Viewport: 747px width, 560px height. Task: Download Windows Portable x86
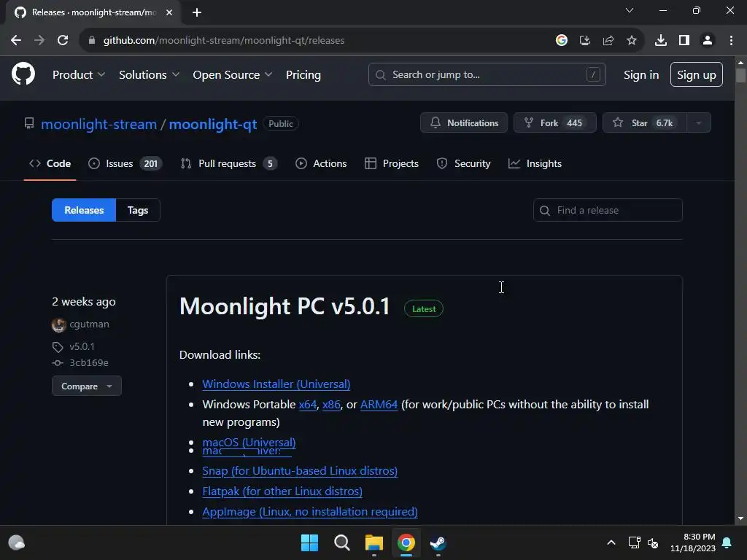331,404
